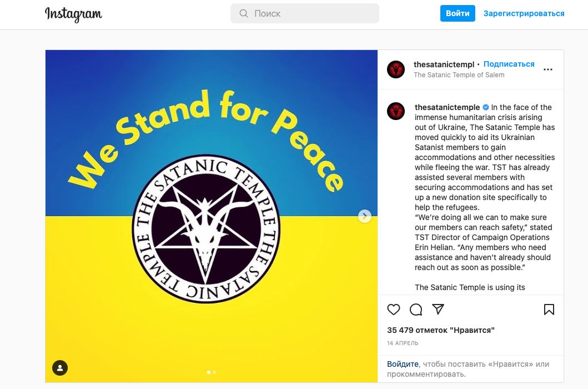Image resolution: width=588 pixels, height=389 pixels.
Task: Open thesatanictempl profile in post header
Action: coord(444,64)
